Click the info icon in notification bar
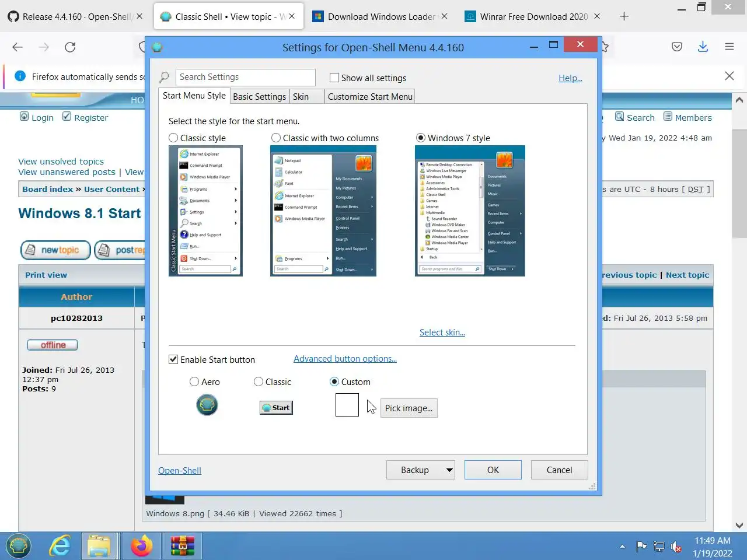Image resolution: width=747 pixels, height=560 pixels. click(x=20, y=76)
